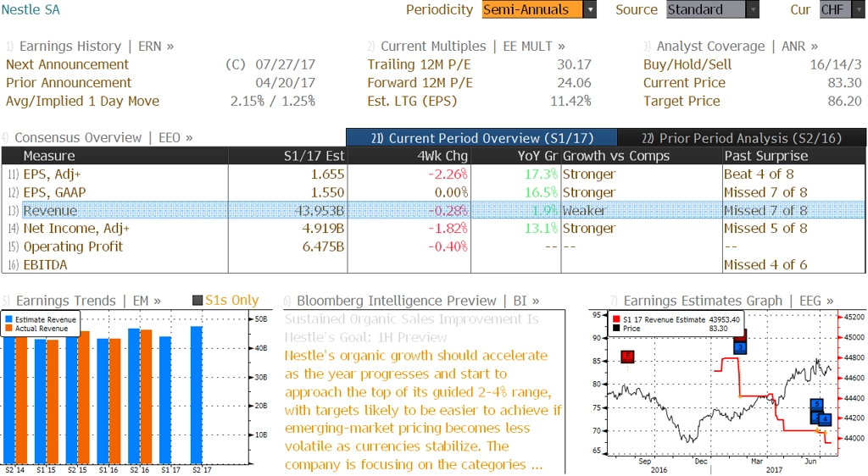
Task: Click the black Price legend swatch
Action: (x=616, y=329)
